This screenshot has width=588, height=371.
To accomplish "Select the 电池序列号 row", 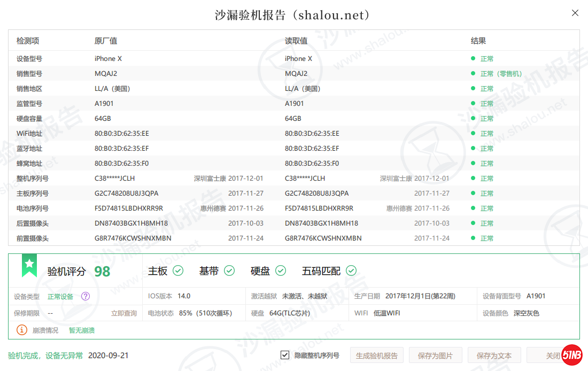I will pos(33,208).
